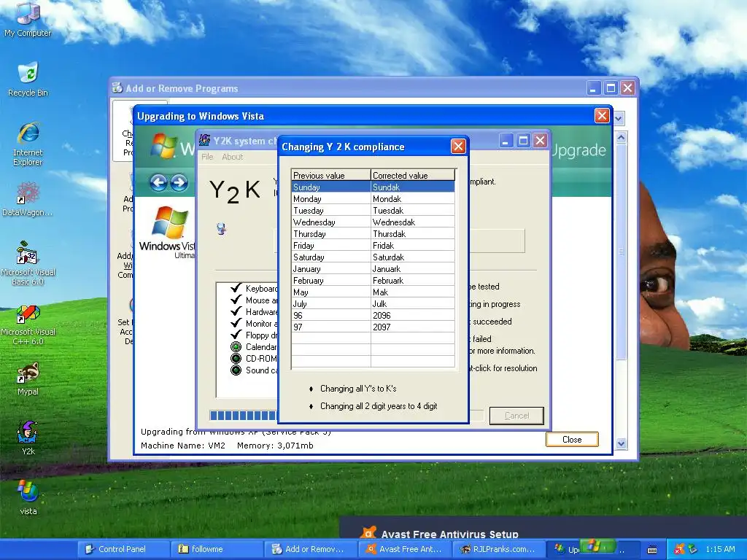Open the DataWagon desktop shortcut

click(x=28, y=199)
